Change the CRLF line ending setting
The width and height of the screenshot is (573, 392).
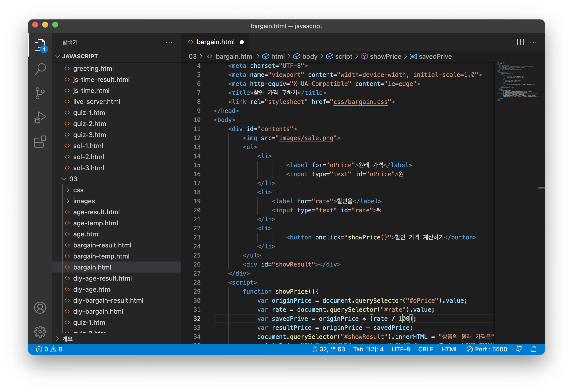[425, 349]
